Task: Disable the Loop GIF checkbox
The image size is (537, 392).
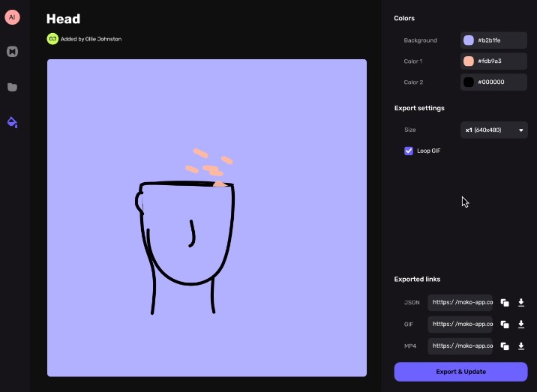Action: point(409,151)
